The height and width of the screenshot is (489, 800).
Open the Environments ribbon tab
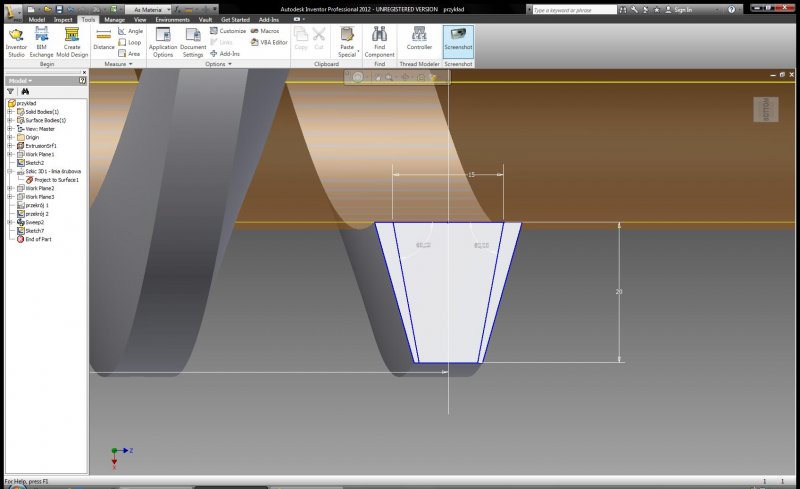tap(173, 19)
